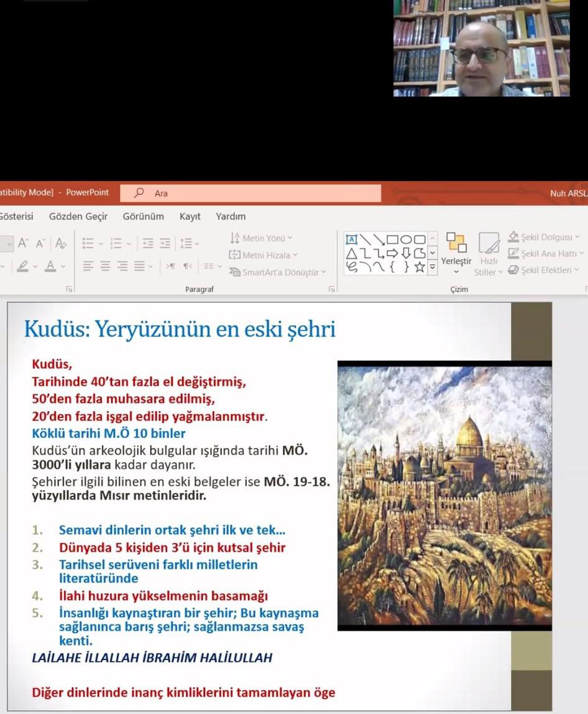Image resolution: width=588 pixels, height=714 pixels.
Task: Toggle justify text alignment
Action: (140, 266)
